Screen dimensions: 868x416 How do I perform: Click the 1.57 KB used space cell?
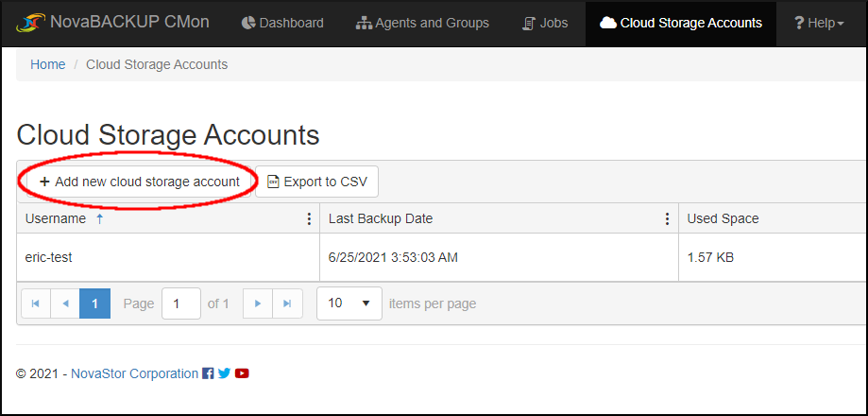[x=773, y=257]
